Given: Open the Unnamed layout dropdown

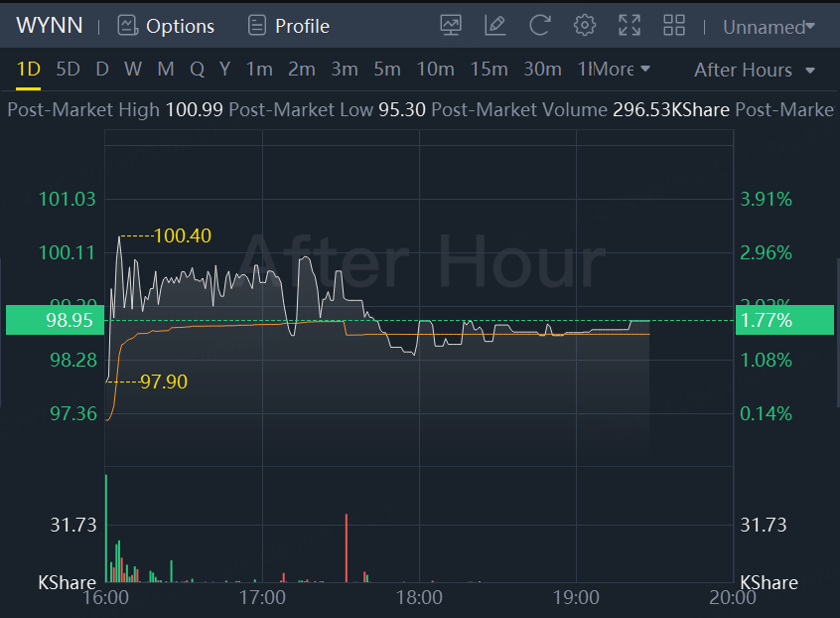Looking at the screenshot, I should click(x=769, y=26).
